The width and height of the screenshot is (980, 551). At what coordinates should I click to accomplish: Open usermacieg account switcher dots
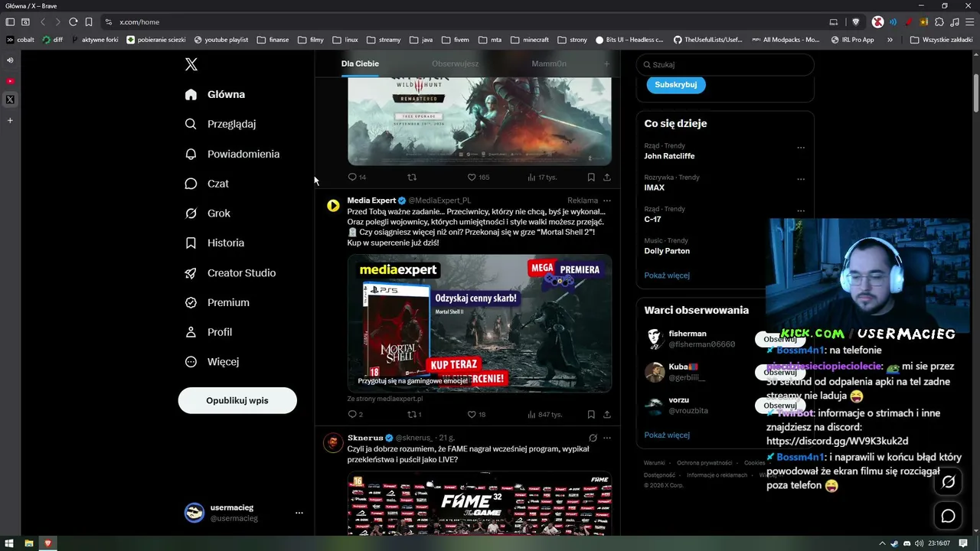[299, 513]
